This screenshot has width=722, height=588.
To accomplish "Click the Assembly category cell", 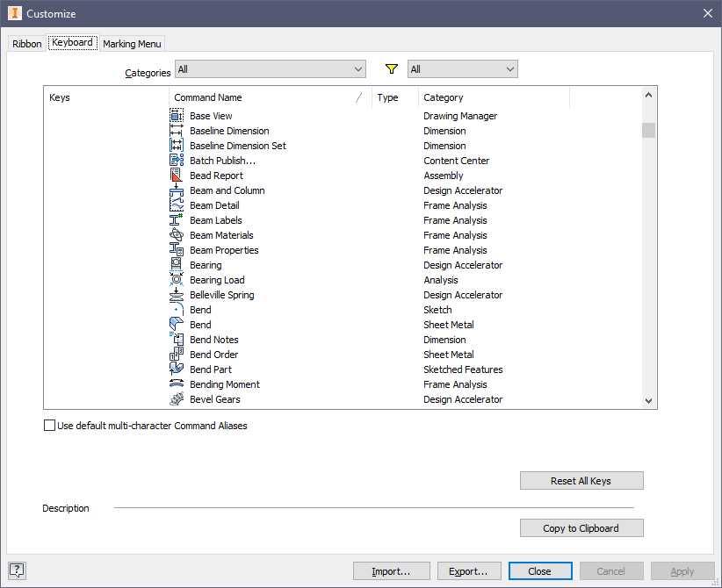I will [444, 176].
